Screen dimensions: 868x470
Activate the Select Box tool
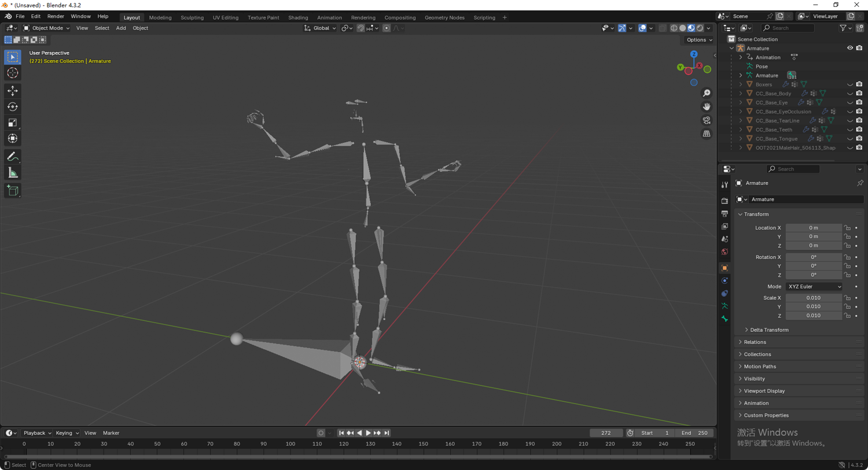[x=13, y=57]
